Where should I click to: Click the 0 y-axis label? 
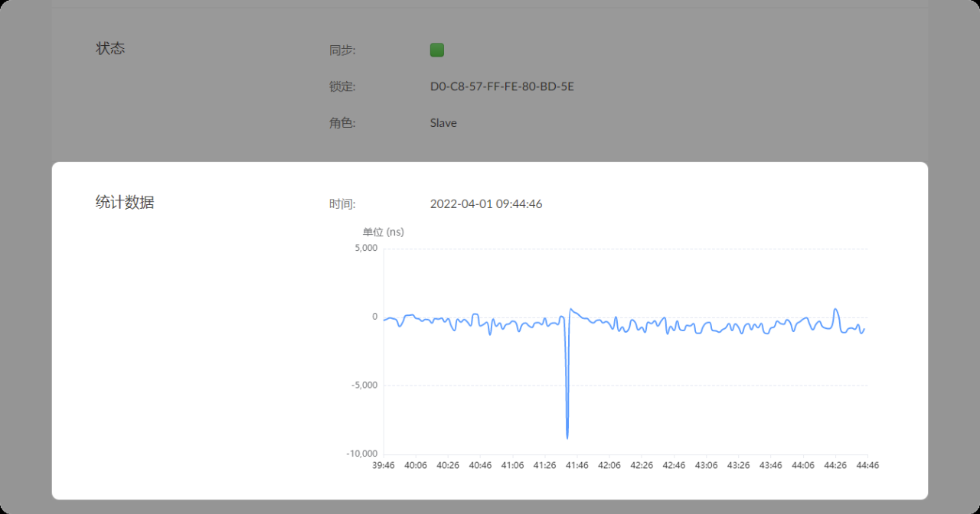point(374,317)
